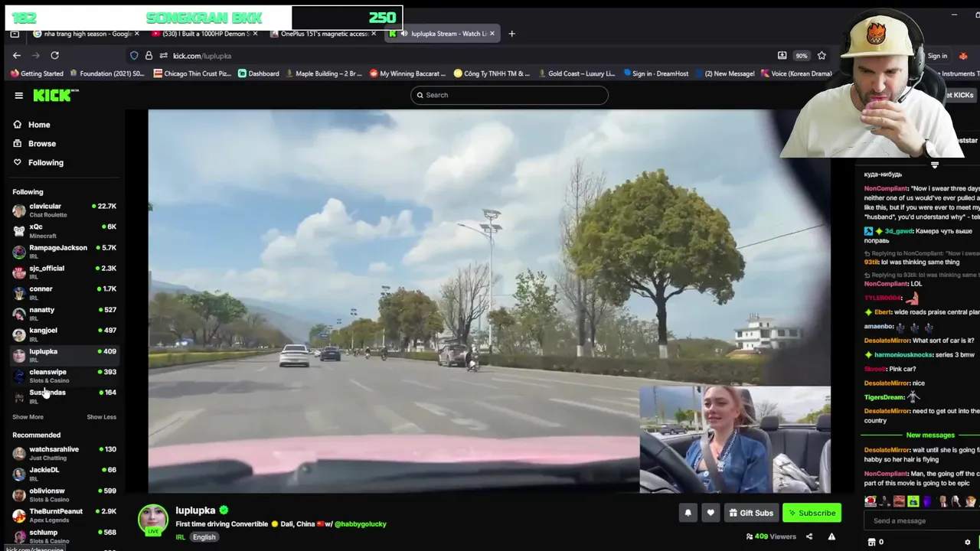Open the Kick hamburger menu
The height and width of the screenshot is (551, 980).
click(x=18, y=95)
